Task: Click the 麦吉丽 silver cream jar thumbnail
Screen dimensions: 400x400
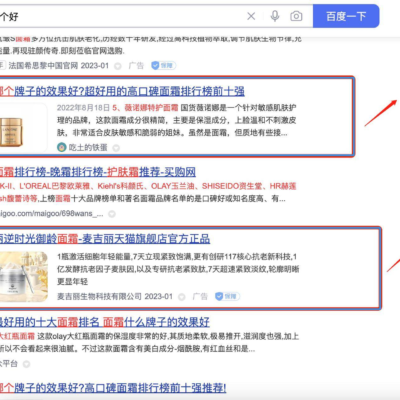Action: (24, 277)
